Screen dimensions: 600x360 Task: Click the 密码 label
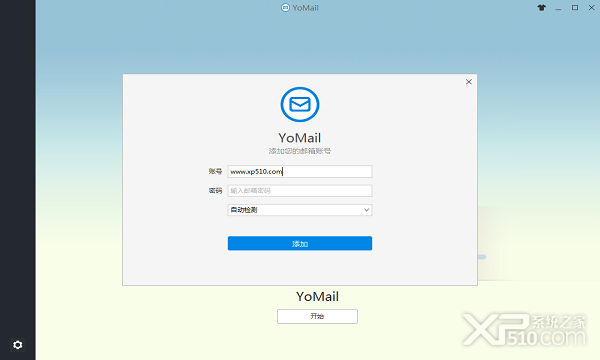coord(215,191)
